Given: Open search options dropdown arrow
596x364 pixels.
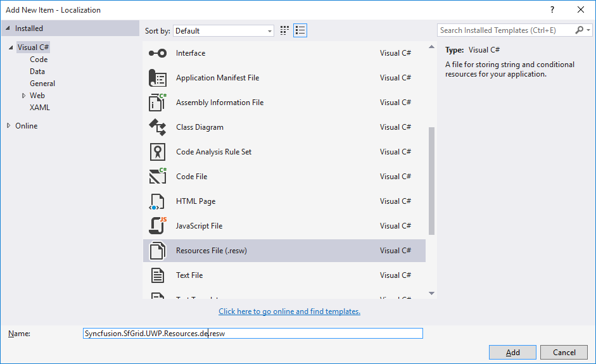Looking at the screenshot, I should (588, 30).
